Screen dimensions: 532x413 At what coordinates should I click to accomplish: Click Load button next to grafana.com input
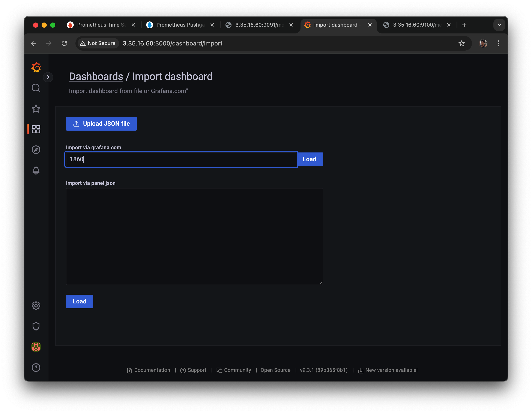coord(309,159)
